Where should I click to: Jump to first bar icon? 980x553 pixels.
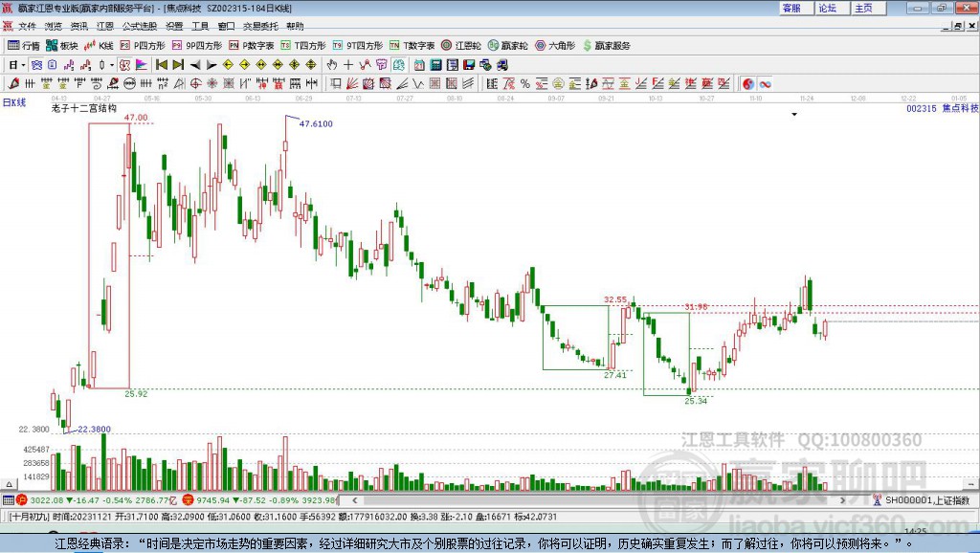point(161,64)
